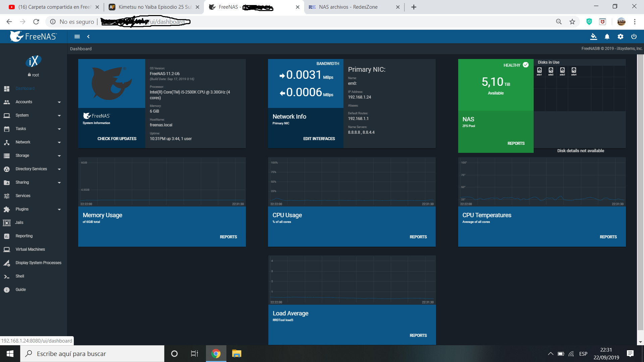Viewport: 644px width, 362px height.
Task: Open REPORTS on CPU Usage card
Action: (418, 237)
